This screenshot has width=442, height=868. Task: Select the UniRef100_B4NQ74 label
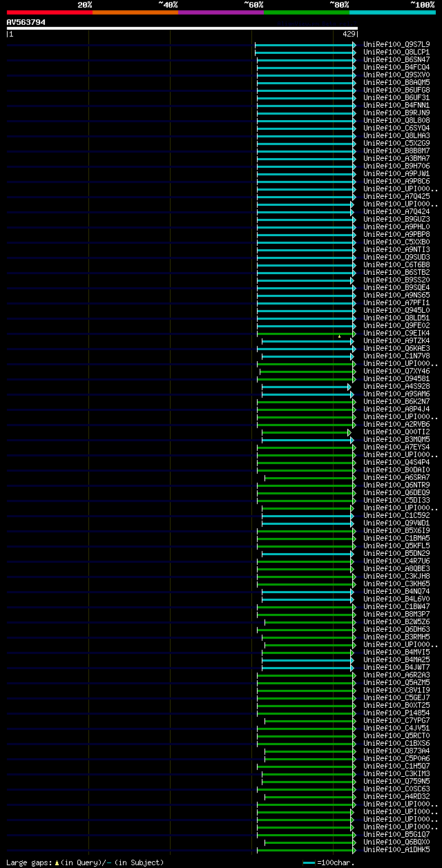click(x=396, y=591)
